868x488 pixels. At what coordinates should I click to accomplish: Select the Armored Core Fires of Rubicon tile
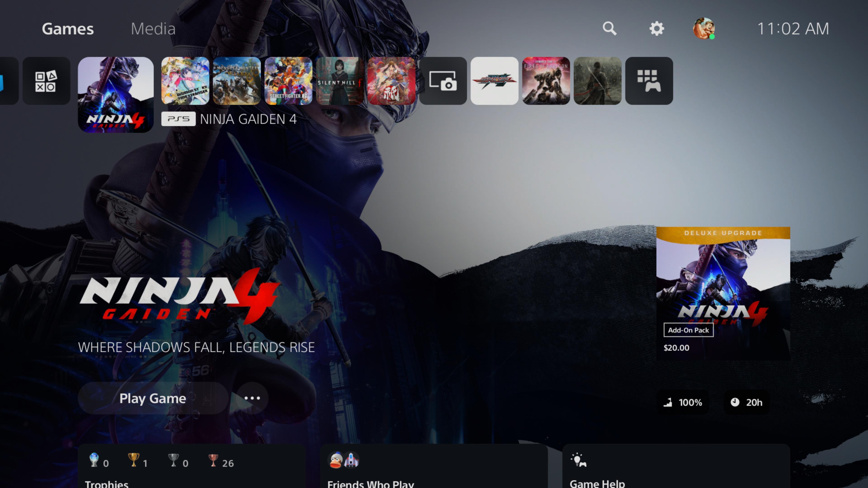546,81
